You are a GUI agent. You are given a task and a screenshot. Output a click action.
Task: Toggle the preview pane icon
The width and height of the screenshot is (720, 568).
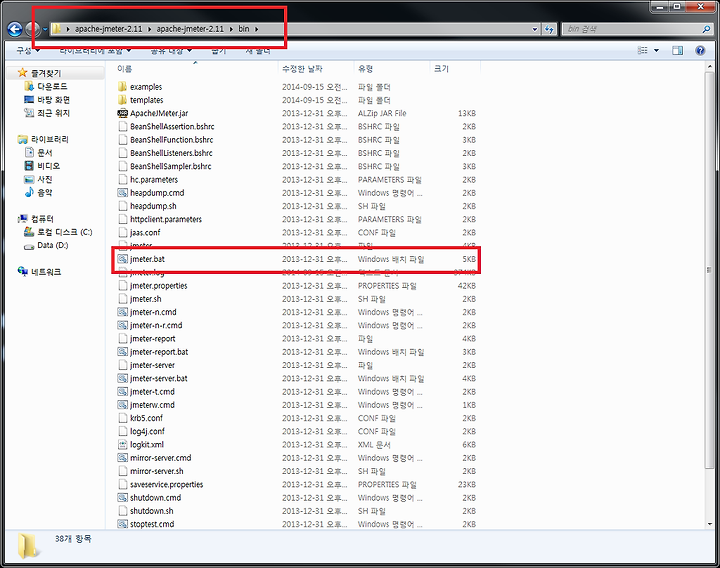click(x=677, y=51)
